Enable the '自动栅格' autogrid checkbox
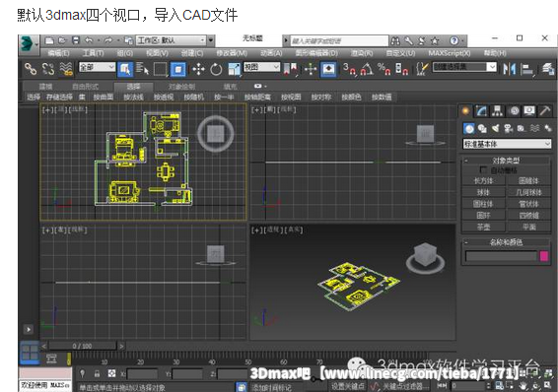This screenshot has width=558, height=392. [x=483, y=169]
